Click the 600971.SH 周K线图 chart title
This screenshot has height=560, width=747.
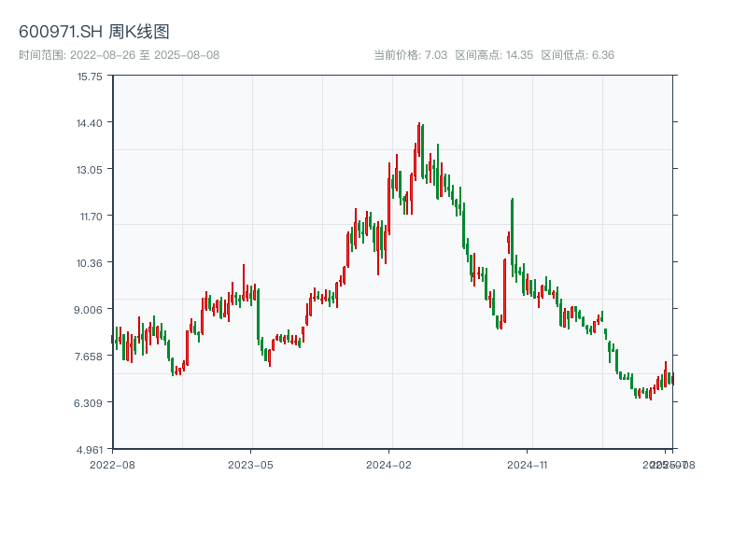(94, 33)
